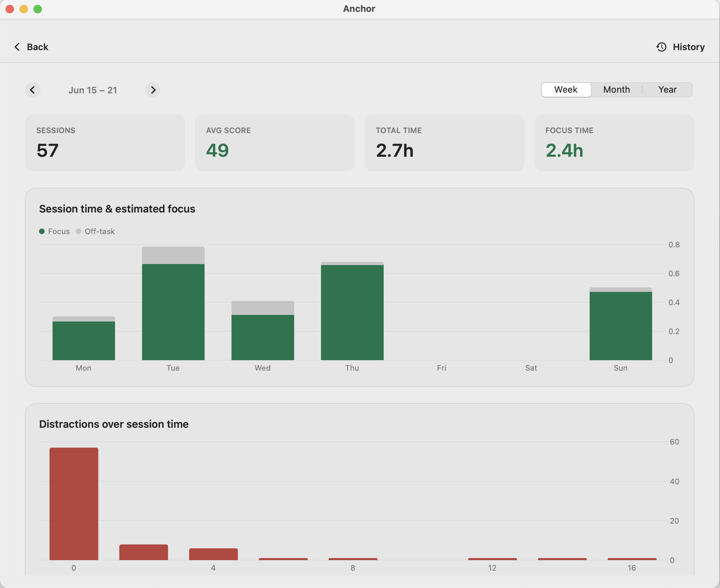Click Tuesday's gray off-task bar segment
This screenshot has width=720, height=588.
pyautogui.click(x=173, y=255)
